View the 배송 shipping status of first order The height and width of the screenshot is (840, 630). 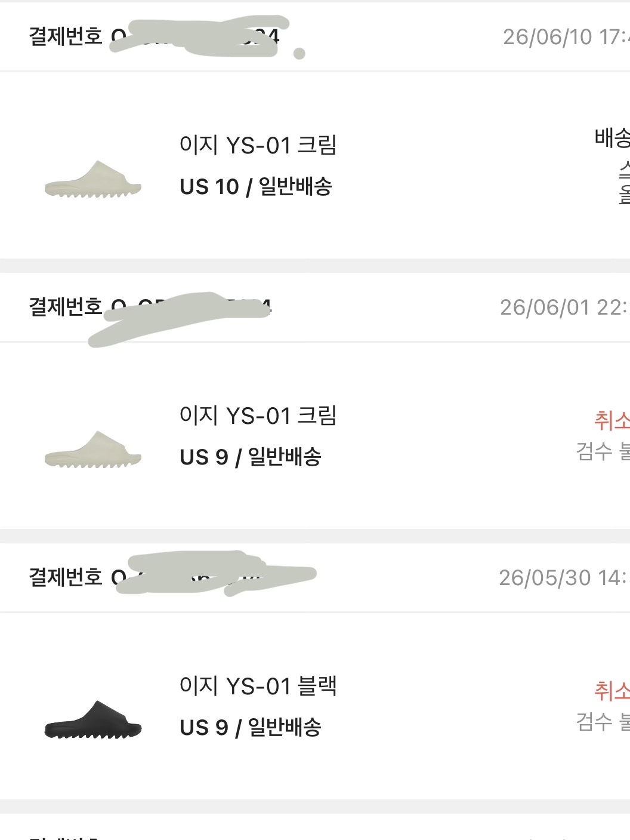point(612,138)
